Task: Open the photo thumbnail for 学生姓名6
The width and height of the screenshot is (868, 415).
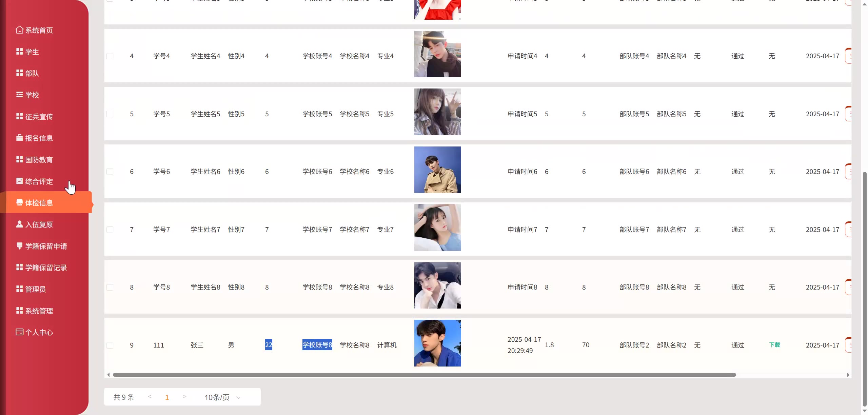Action: click(x=437, y=170)
